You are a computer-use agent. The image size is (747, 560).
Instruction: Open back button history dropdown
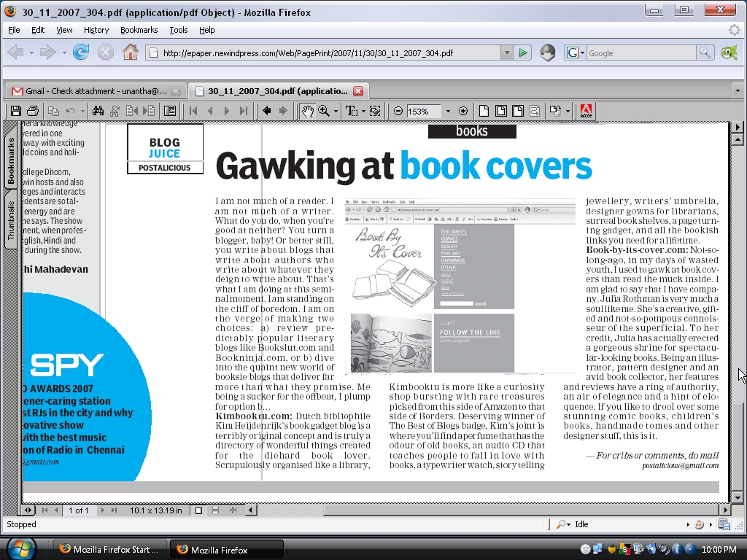[31, 52]
